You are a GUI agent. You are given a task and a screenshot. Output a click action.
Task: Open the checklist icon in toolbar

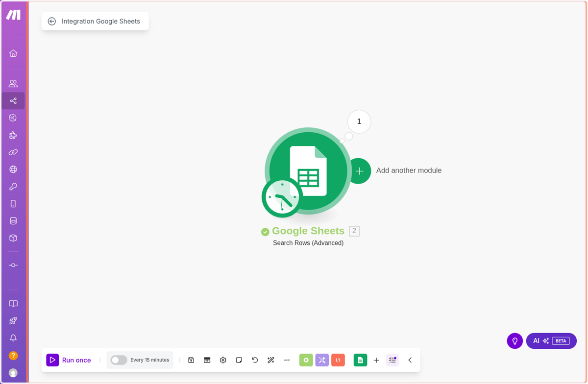point(392,360)
